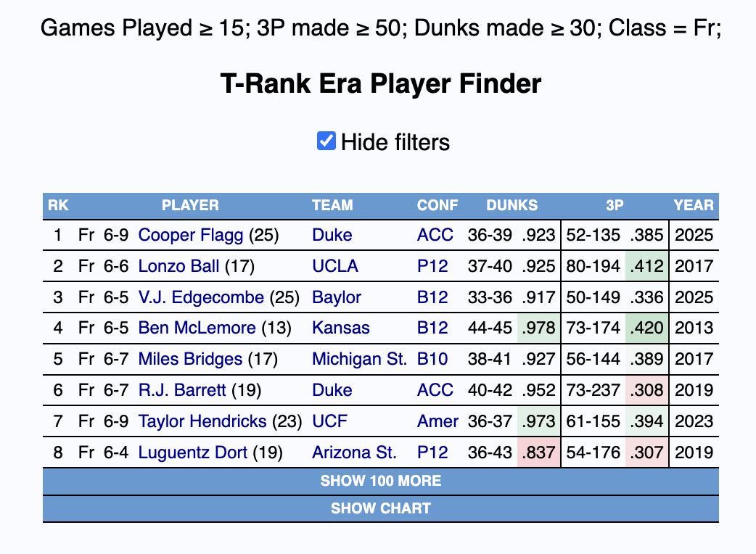Click the TEAM column header
756x554 pixels.
click(332, 205)
